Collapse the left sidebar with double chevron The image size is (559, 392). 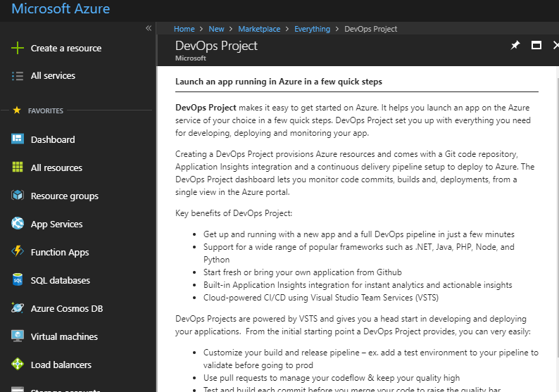pos(149,28)
